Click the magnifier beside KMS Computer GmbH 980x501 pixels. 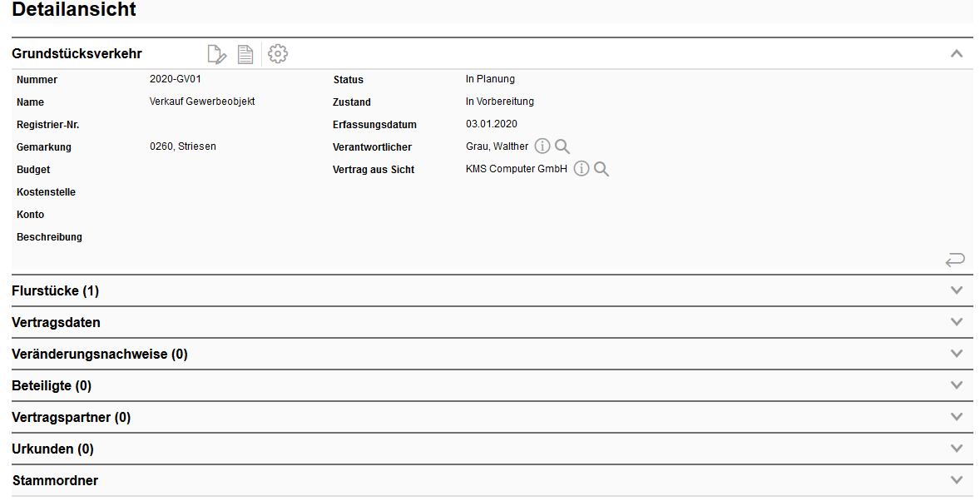click(601, 169)
